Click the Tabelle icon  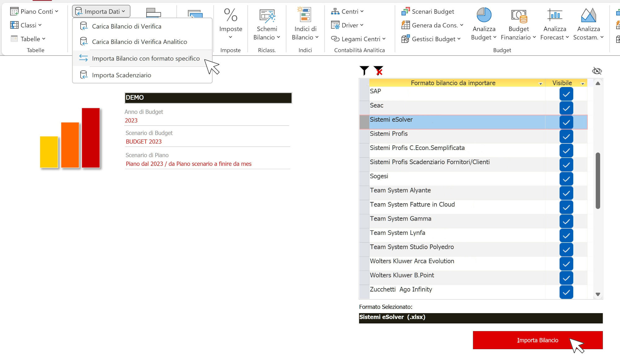coord(14,39)
